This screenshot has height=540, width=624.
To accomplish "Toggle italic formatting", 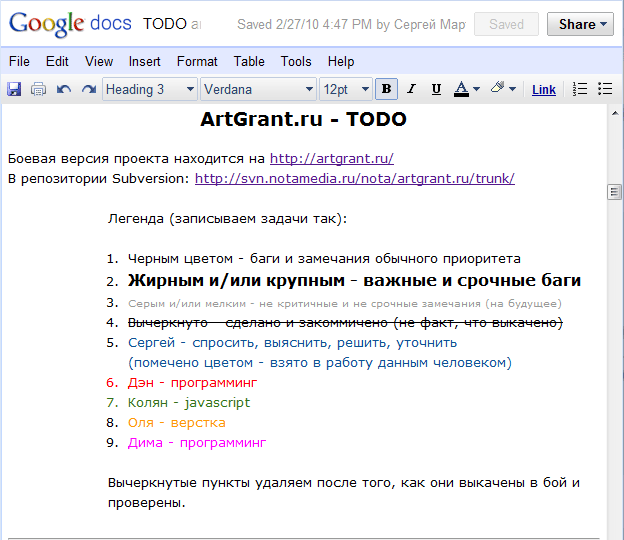I will pos(411,89).
